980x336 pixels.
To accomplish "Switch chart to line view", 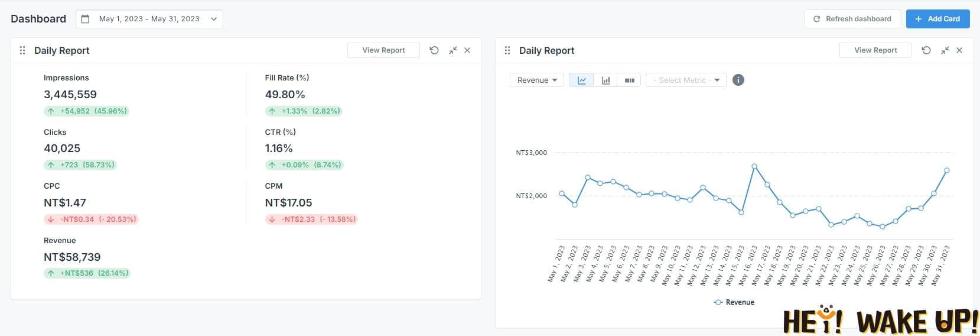I will pyautogui.click(x=581, y=80).
